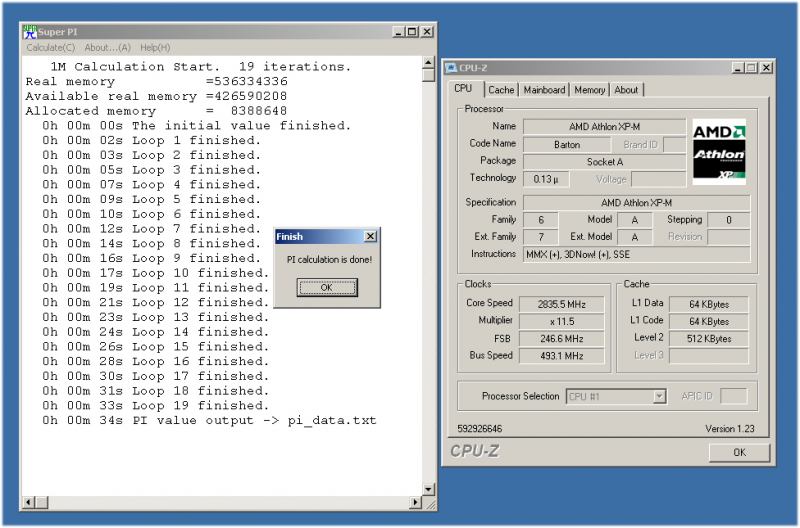Click the Specification field in CPU-Z
This screenshot has width=800, height=528.
[636, 203]
